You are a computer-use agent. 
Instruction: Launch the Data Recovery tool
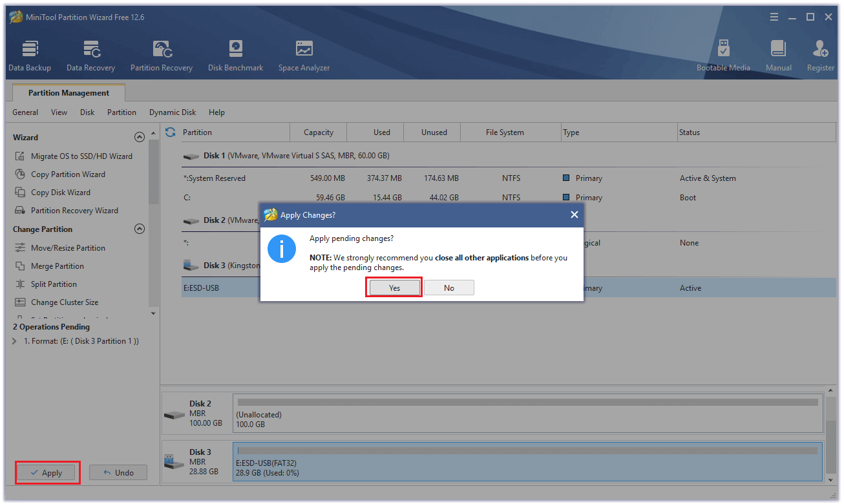pyautogui.click(x=90, y=56)
